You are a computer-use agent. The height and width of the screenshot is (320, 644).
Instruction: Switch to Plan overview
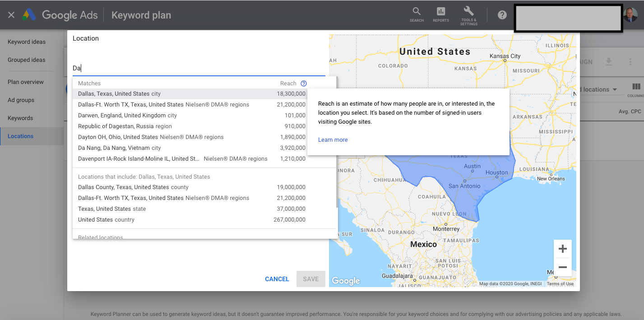coord(26,82)
